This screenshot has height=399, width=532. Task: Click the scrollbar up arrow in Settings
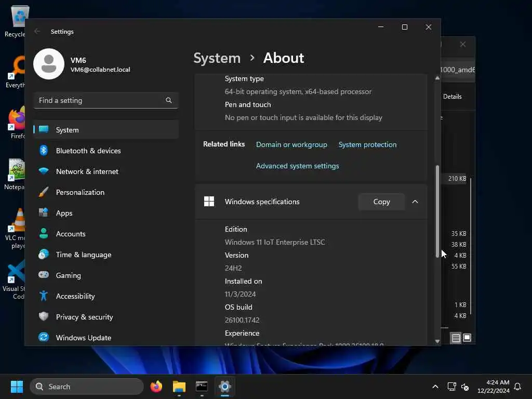(437, 78)
